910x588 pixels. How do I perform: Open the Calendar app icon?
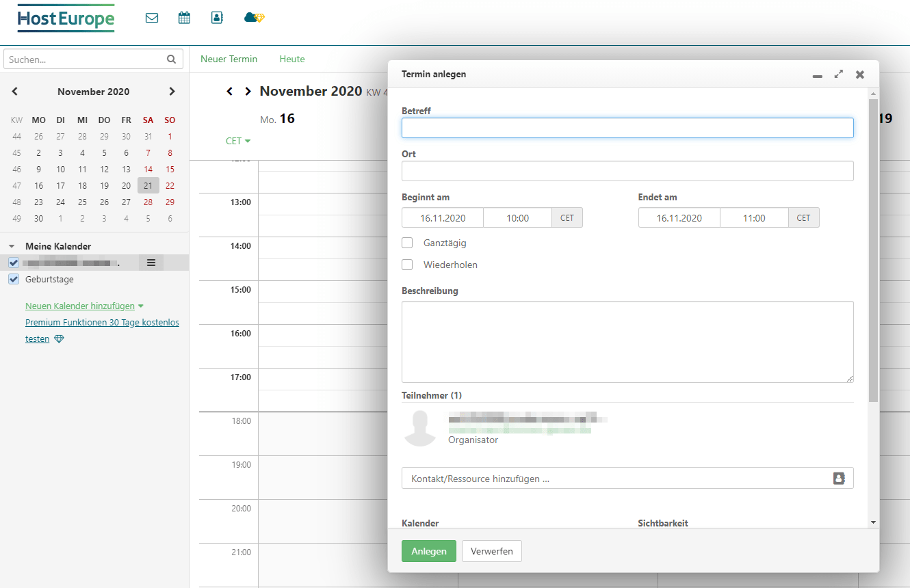184,18
